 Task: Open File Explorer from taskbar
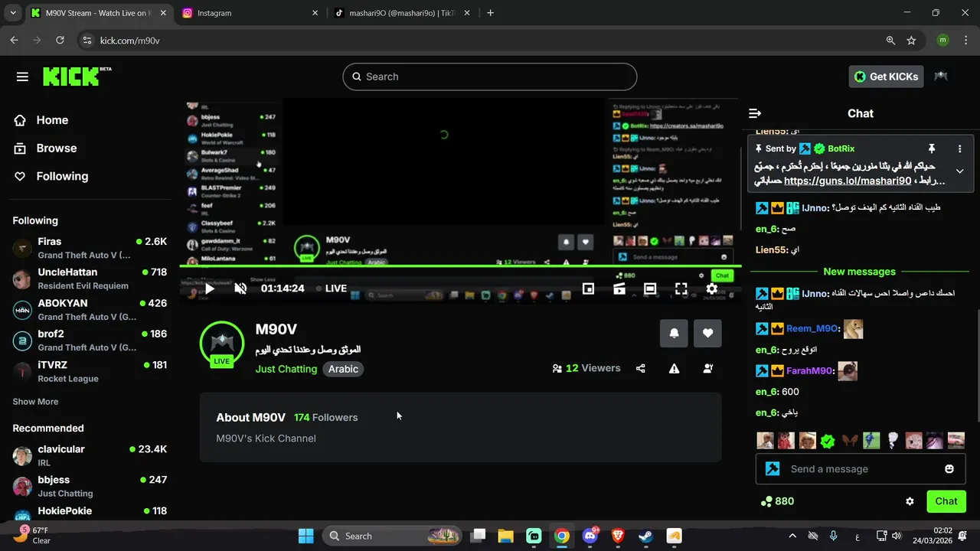506,536
